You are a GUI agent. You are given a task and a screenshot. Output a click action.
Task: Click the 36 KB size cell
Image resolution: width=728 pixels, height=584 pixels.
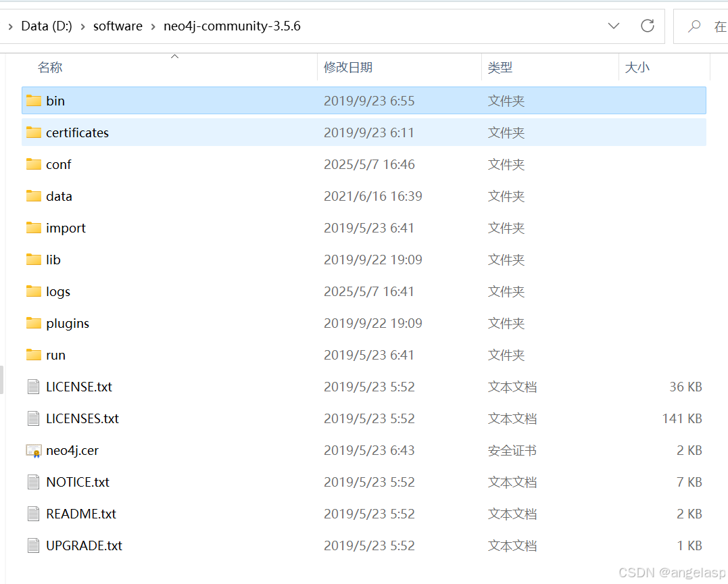(685, 387)
